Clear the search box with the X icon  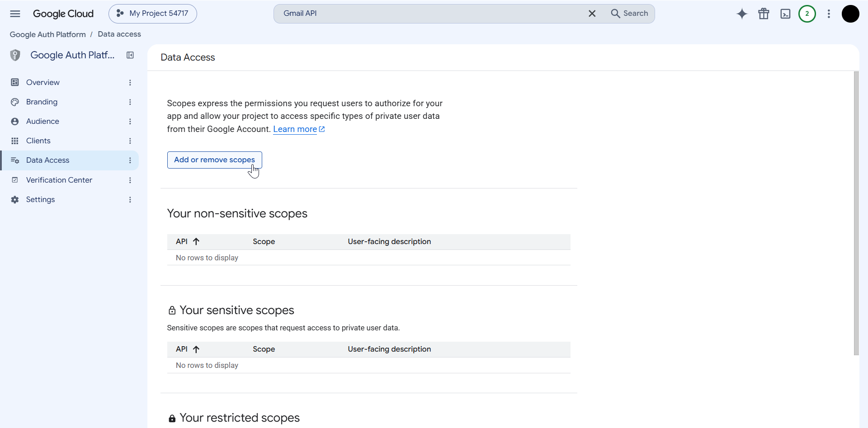[x=592, y=14]
